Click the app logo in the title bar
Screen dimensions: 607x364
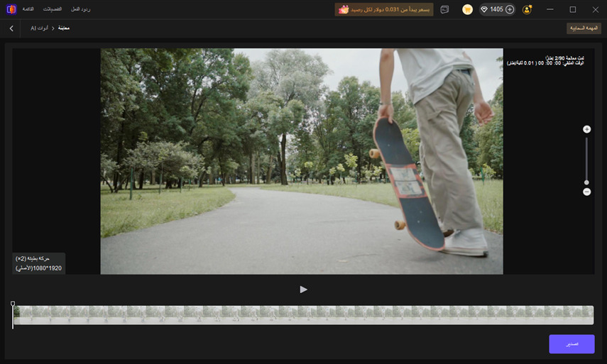coord(11,9)
